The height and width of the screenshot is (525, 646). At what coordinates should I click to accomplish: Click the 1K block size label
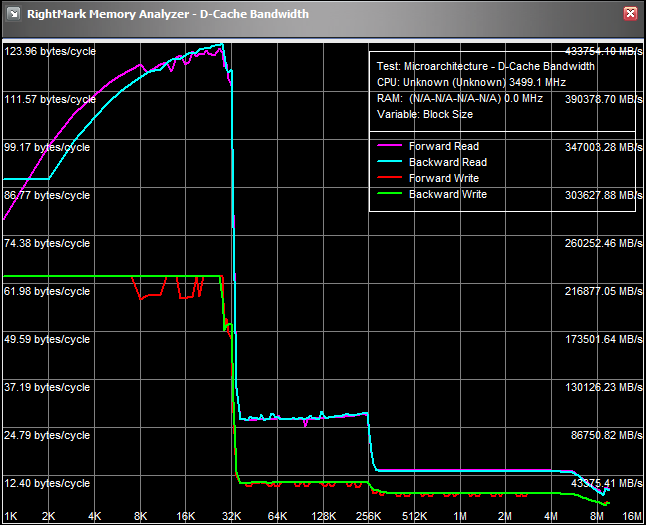[11, 516]
